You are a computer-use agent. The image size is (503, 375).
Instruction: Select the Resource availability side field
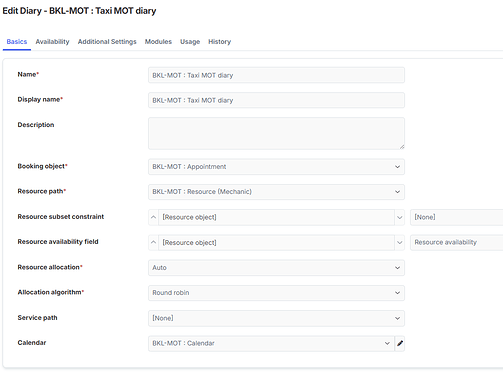point(457,243)
